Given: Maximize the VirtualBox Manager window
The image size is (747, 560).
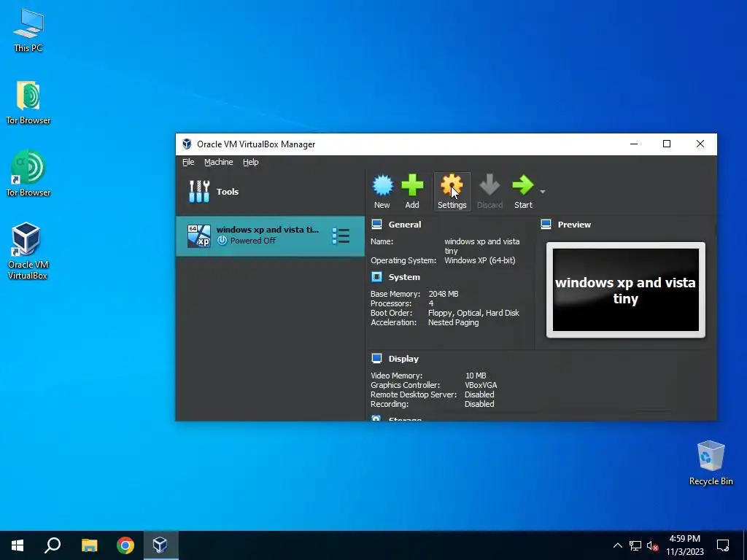Looking at the screenshot, I should coord(667,144).
